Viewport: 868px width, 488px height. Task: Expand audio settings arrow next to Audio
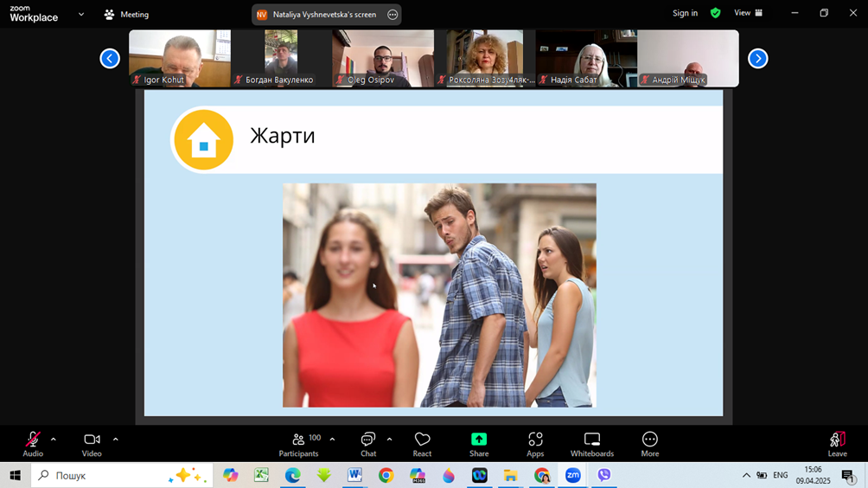pyautogui.click(x=54, y=440)
